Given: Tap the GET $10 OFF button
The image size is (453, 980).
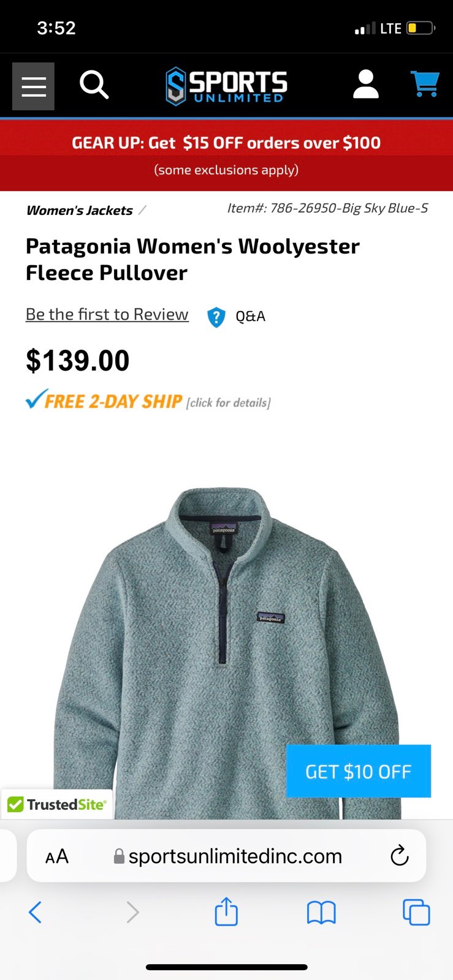Looking at the screenshot, I should tap(359, 771).
